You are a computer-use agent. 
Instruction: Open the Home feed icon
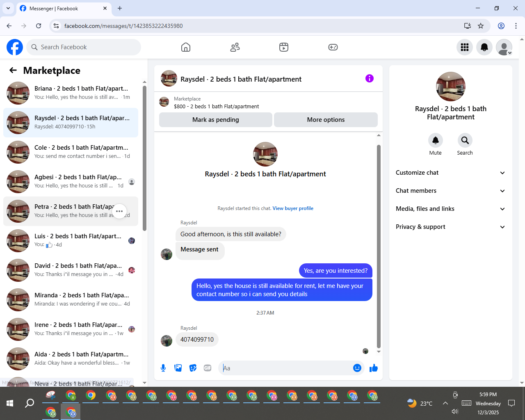click(186, 47)
